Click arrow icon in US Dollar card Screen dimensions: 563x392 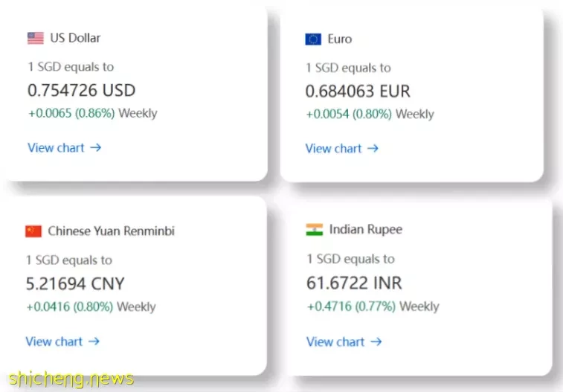point(95,147)
